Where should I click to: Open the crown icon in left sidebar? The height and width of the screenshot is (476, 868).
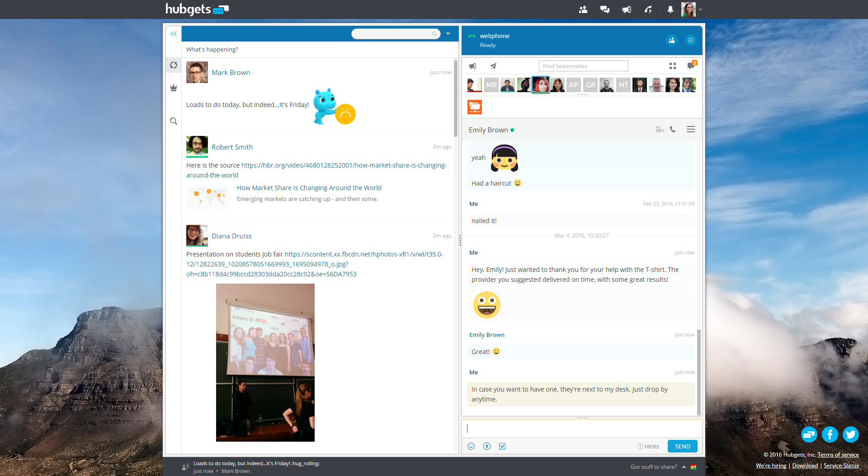174,88
